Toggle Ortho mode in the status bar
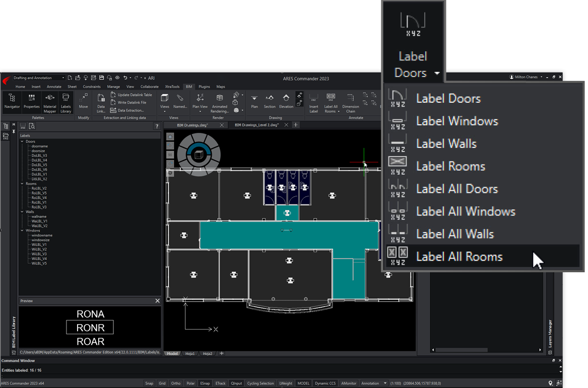Screen dimensions: 588x388 (x=176, y=383)
